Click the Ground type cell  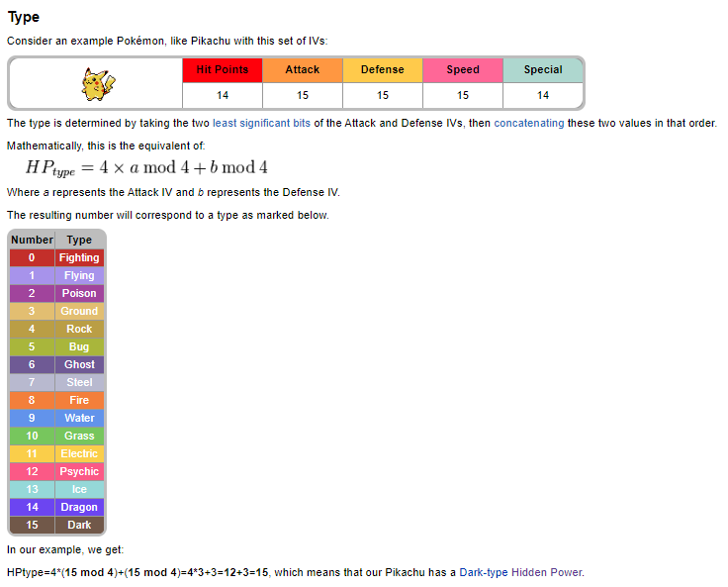click(79, 311)
